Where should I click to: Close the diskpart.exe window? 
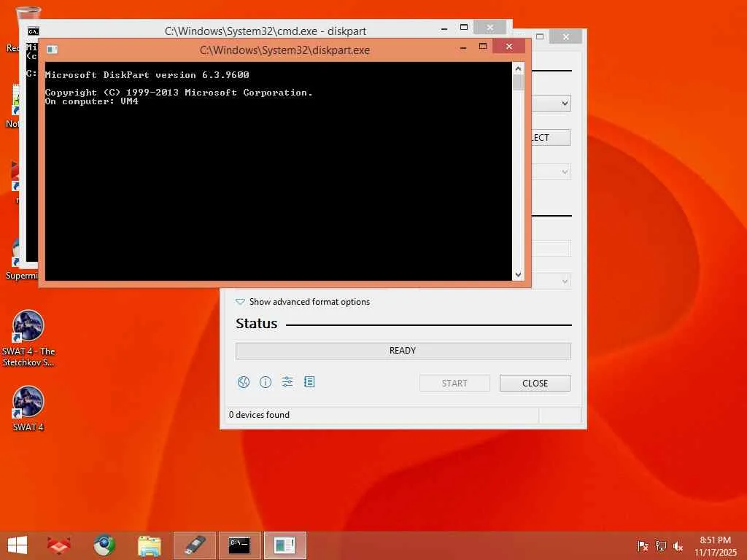click(x=508, y=46)
